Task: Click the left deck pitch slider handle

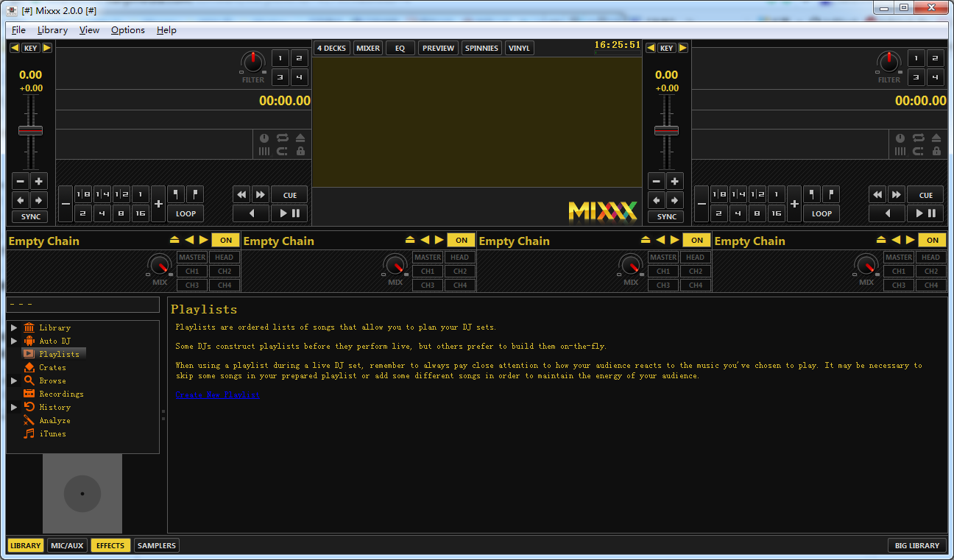Action: [30, 130]
